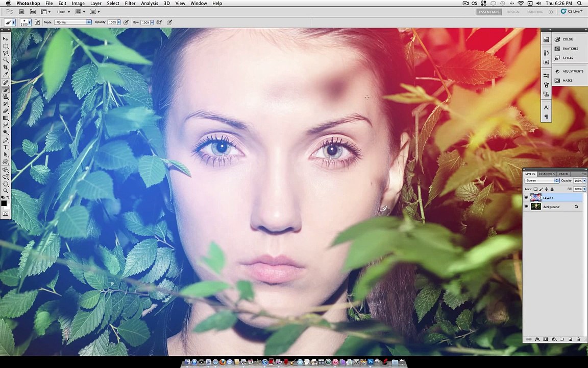Toggle Quick Mask mode
This screenshot has width=588, height=368.
pyautogui.click(x=6, y=214)
